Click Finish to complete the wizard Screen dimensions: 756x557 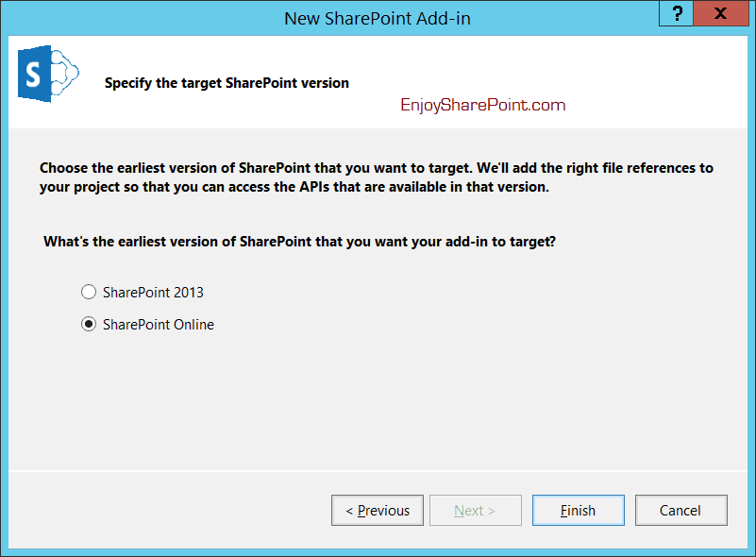[578, 510]
